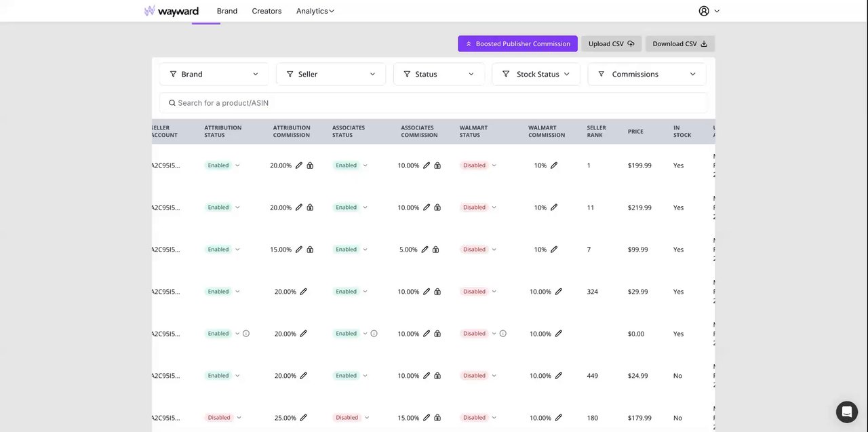868x432 pixels.
Task: Click the Boosted Publisher Commission button
Action: (517, 44)
